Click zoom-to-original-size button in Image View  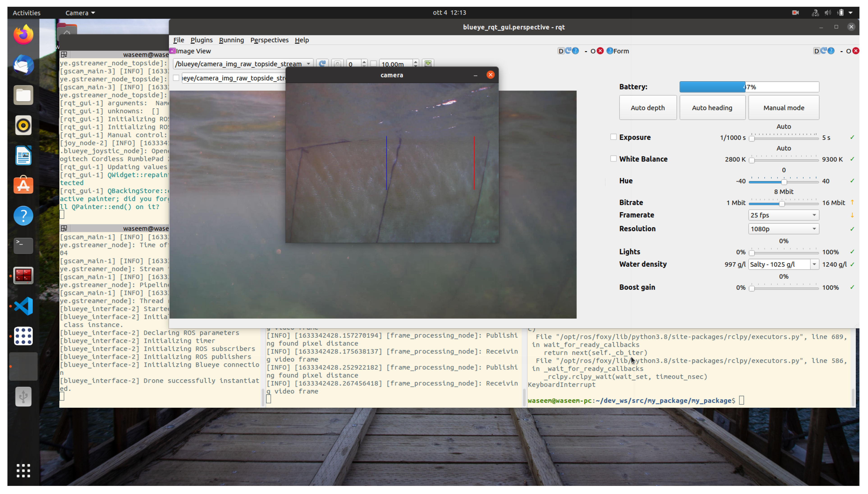337,64
